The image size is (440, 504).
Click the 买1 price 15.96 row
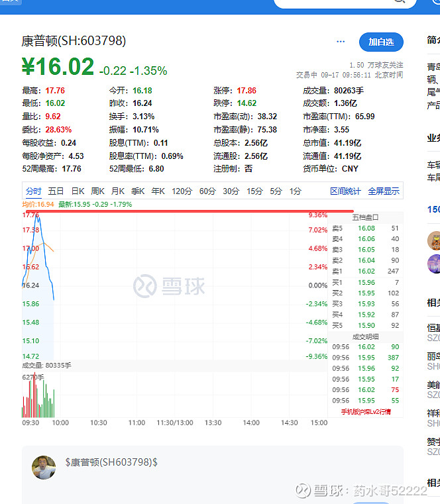365,283
